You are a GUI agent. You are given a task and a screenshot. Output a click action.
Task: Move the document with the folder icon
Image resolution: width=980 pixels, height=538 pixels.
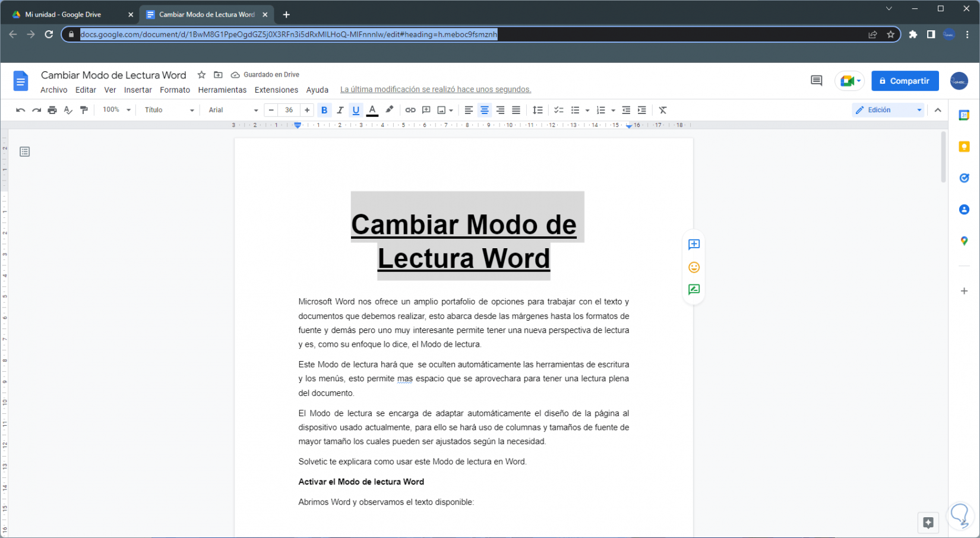click(218, 75)
